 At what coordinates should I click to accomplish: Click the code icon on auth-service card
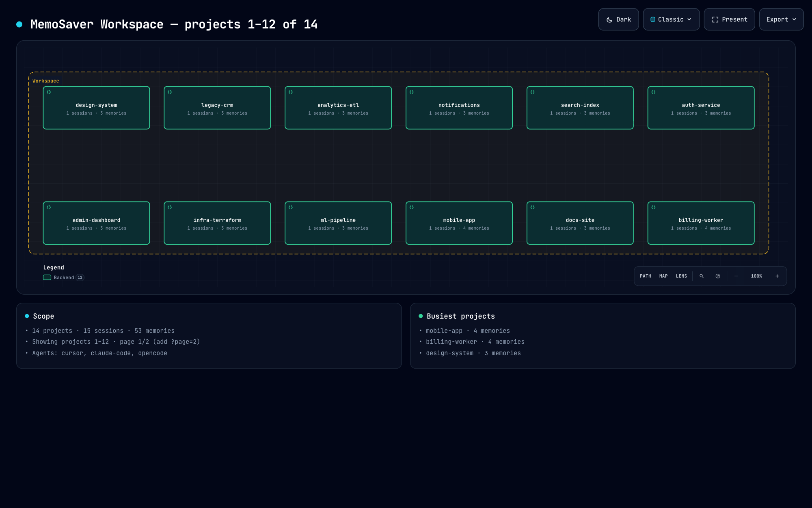tap(654, 92)
